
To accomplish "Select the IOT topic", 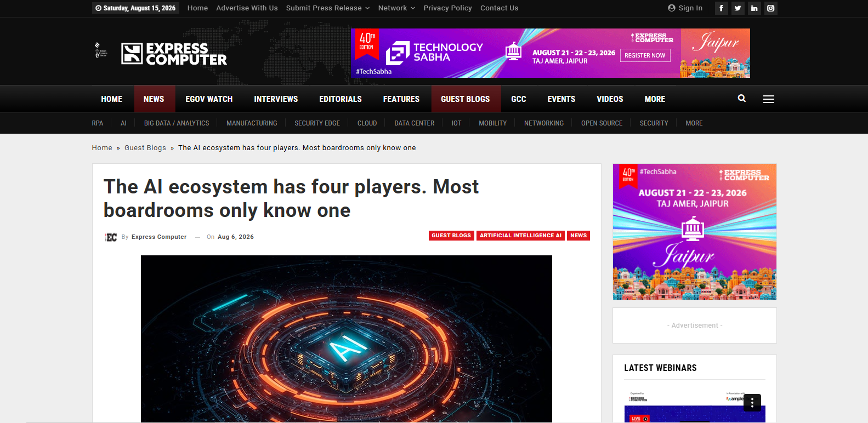I will 456,123.
